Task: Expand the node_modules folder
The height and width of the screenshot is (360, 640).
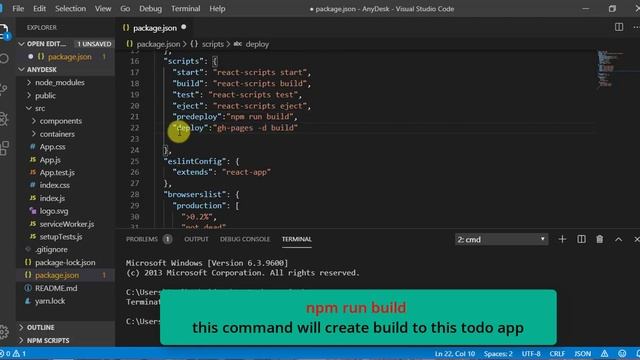Action: click(60, 82)
